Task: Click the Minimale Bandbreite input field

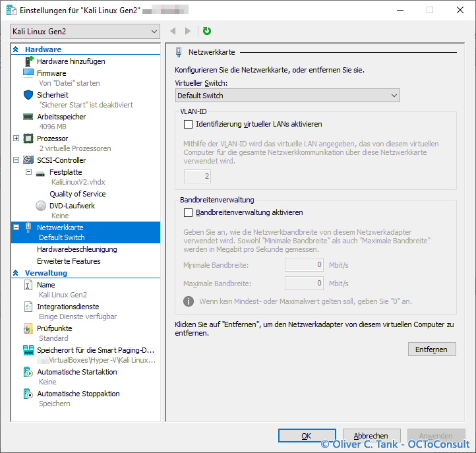Action: (304, 265)
